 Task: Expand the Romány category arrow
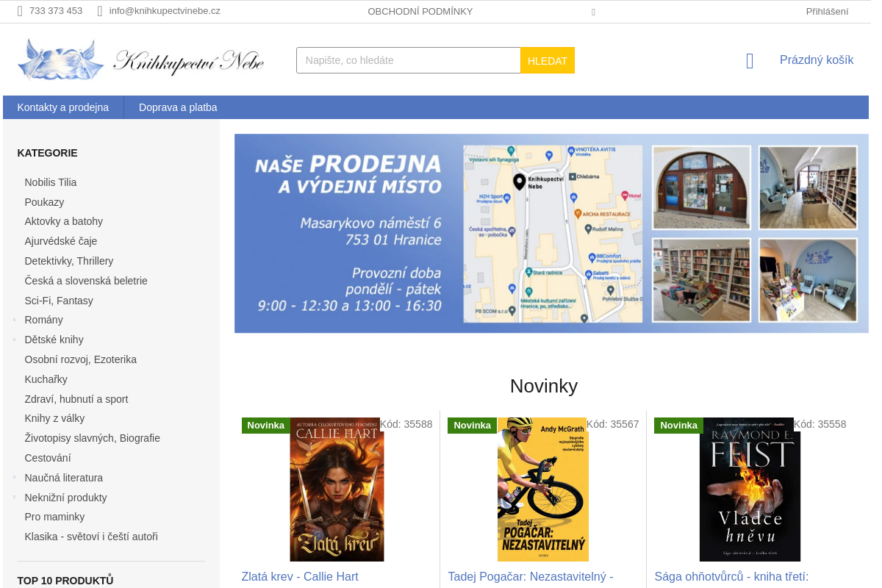click(15, 320)
